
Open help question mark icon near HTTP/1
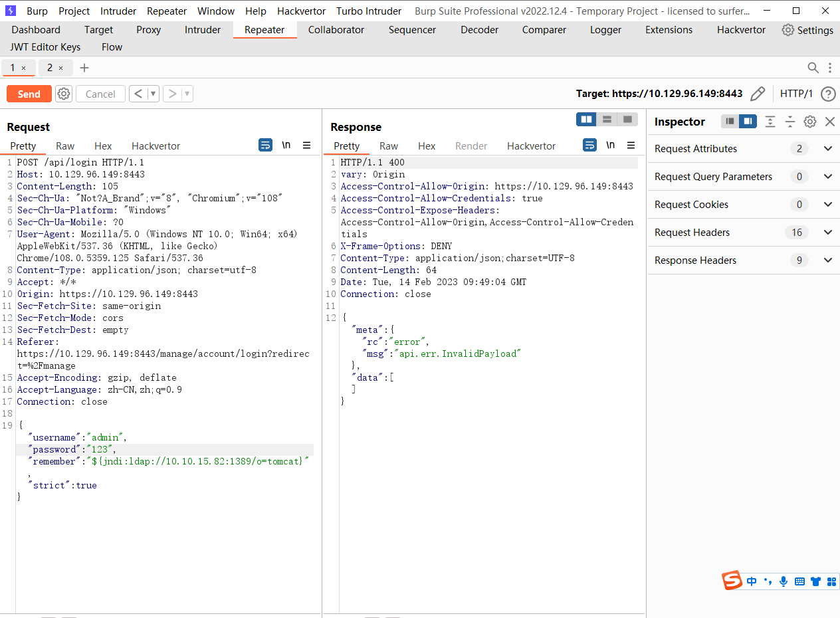coord(828,94)
